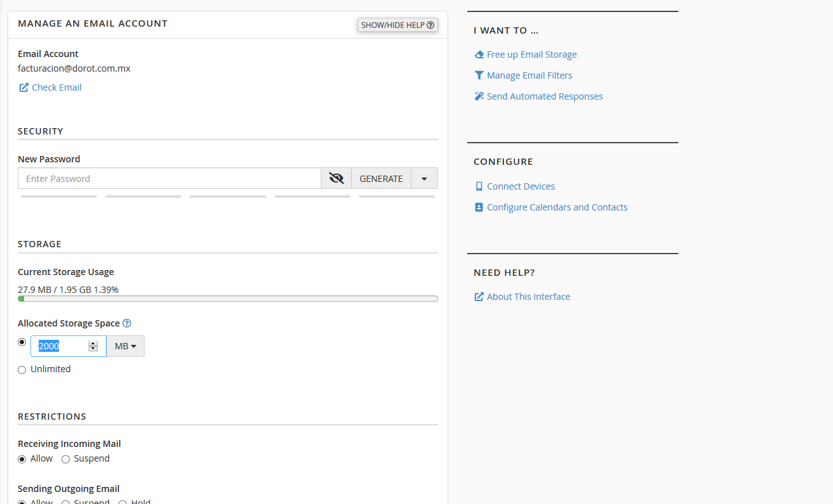Select Suspend for Receiving Incoming Mail
833x504 pixels.
coord(65,459)
